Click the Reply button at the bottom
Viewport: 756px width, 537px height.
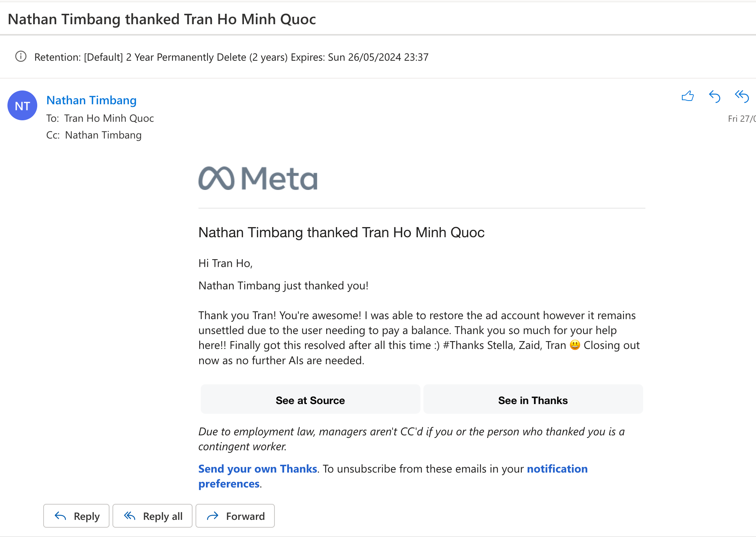[x=76, y=516]
